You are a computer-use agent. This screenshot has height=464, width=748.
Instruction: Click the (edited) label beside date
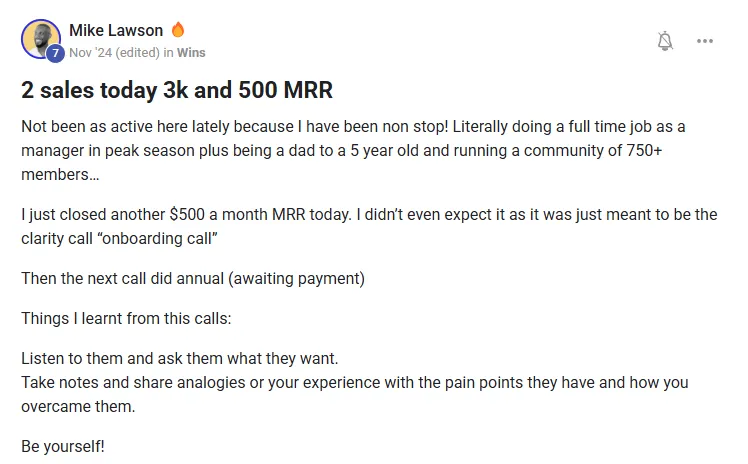pyautogui.click(x=137, y=52)
